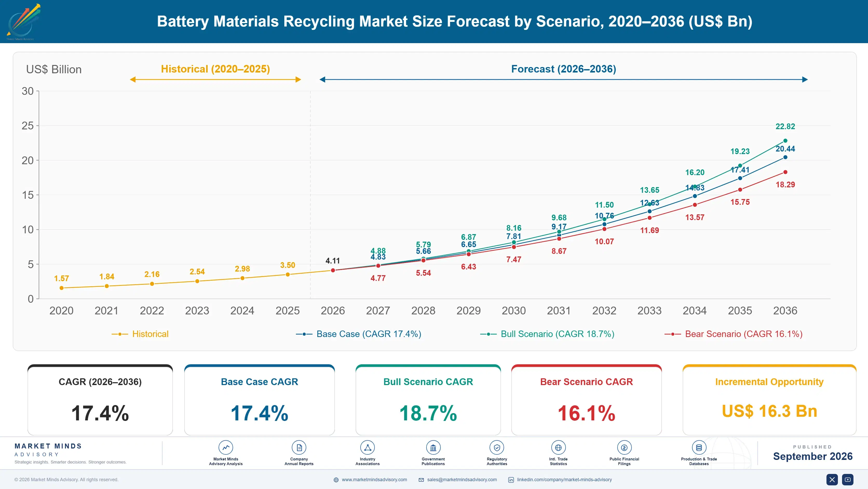Viewport: 868px width, 489px height.
Task: Click the Intl. Trade Statistics globe icon
Action: (x=558, y=447)
